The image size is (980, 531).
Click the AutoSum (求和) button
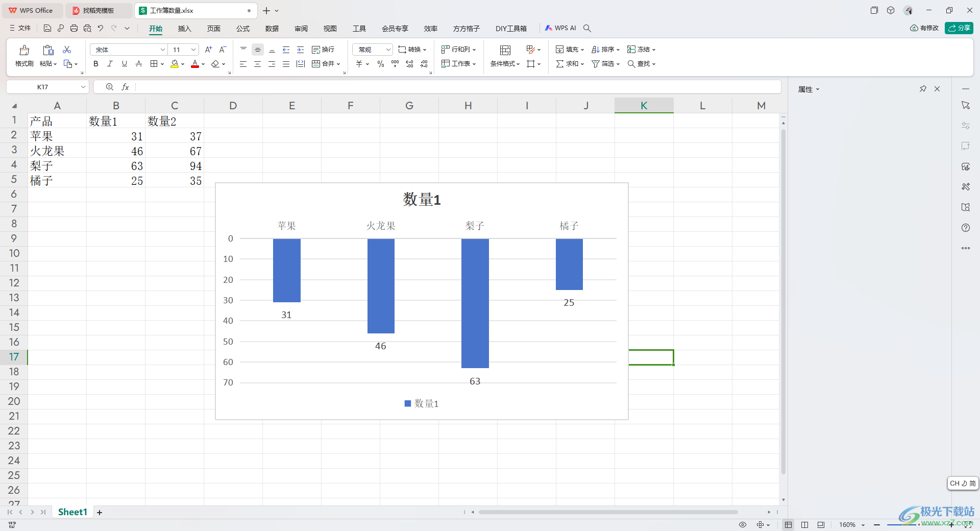[x=570, y=64]
